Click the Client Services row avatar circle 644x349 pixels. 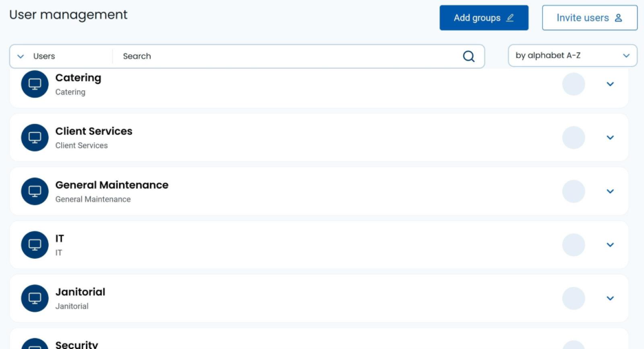(574, 137)
